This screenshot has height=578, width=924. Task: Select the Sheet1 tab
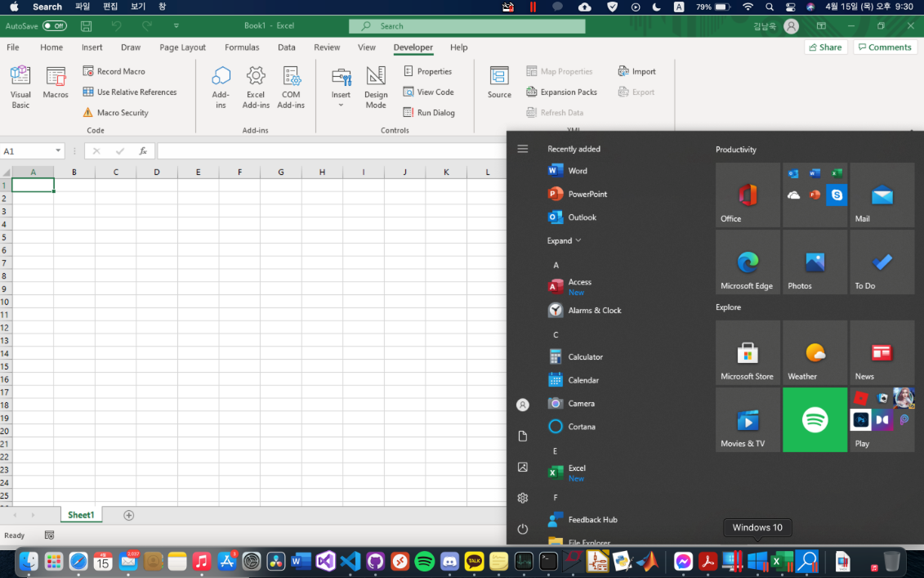coord(81,515)
